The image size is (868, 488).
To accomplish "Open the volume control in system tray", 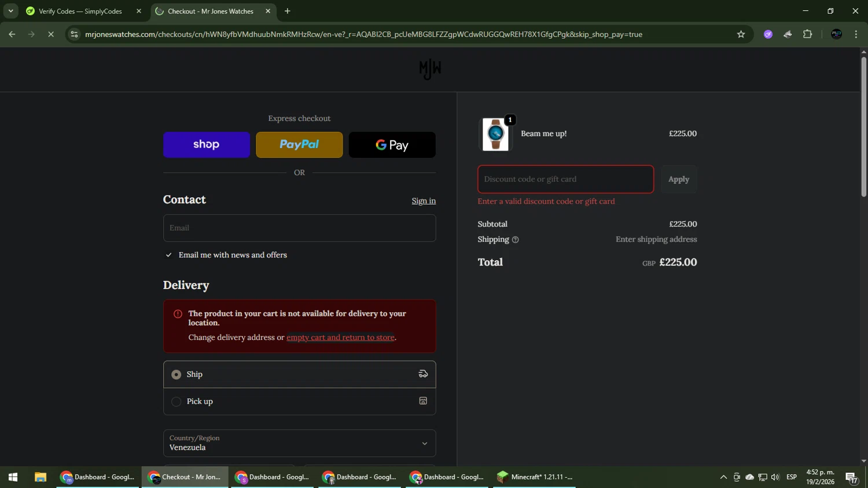I will [x=775, y=477].
